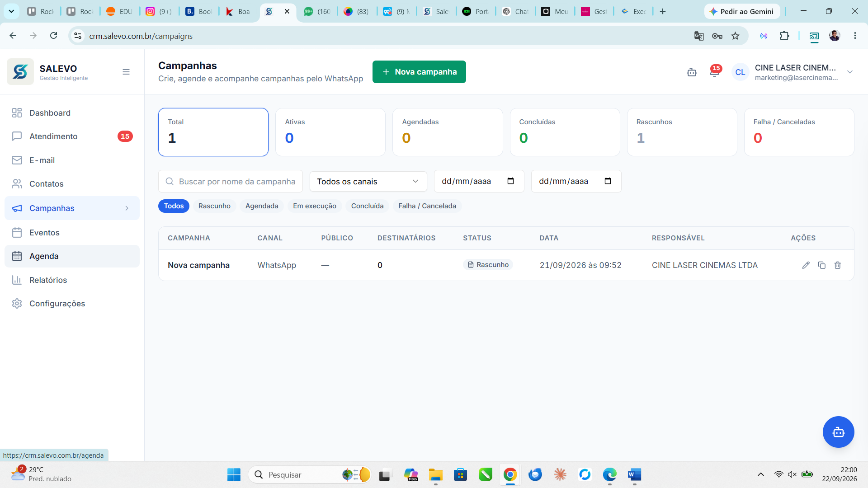
Task: Select the Rascunho filter tab
Action: pos(214,206)
